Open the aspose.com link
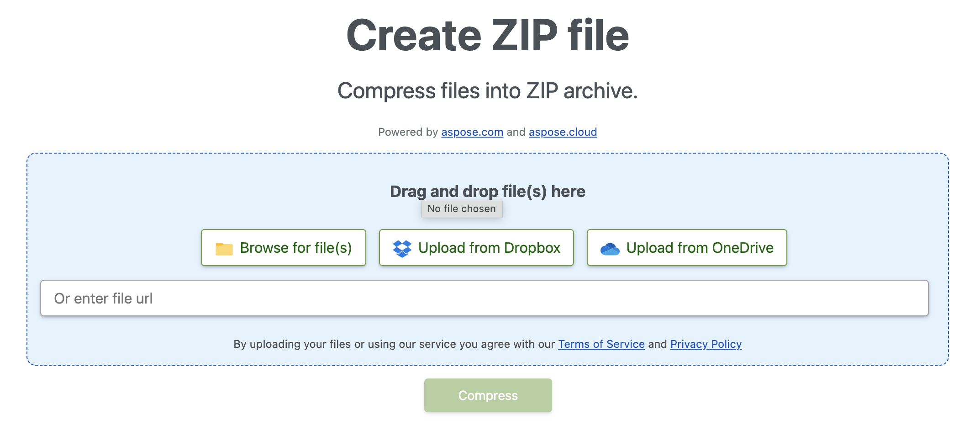The width and height of the screenshot is (980, 437). [x=472, y=132]
